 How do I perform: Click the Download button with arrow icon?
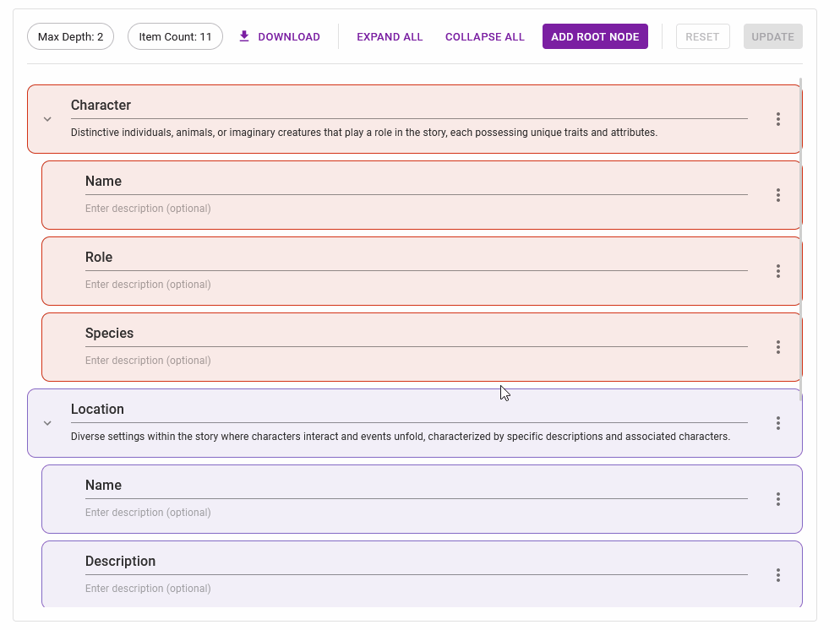point(279,36)
